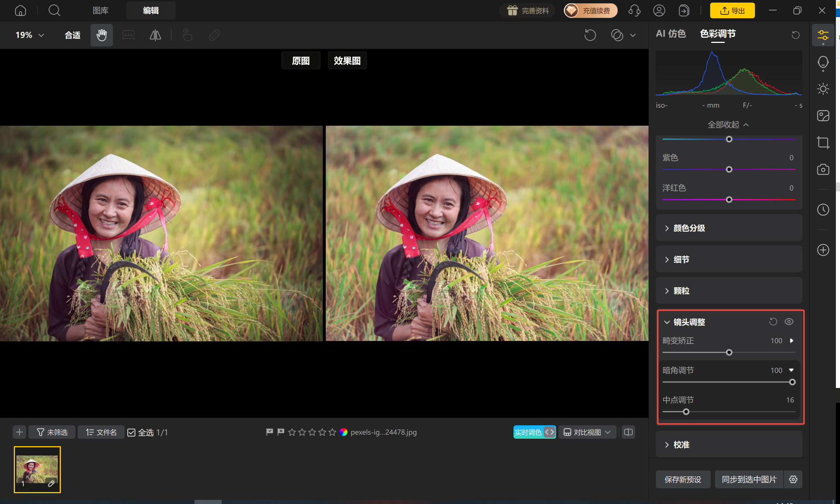Open the user account profile icon
Screen dimensions: 840x504
coord(659,10)
